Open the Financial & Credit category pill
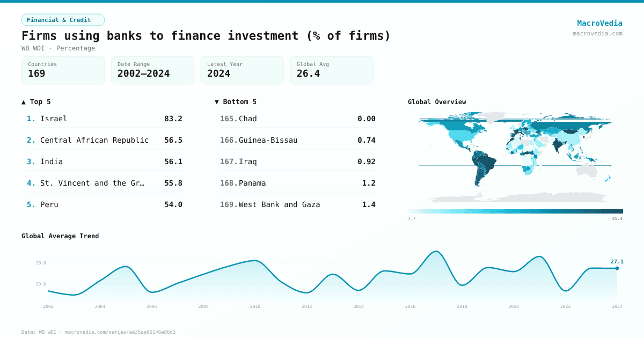This screenshot has width=644, height=338. tap(63, 19)
